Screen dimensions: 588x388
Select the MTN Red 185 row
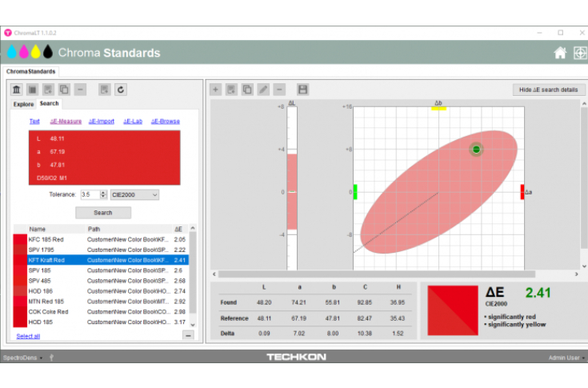(x=101, y=302)
